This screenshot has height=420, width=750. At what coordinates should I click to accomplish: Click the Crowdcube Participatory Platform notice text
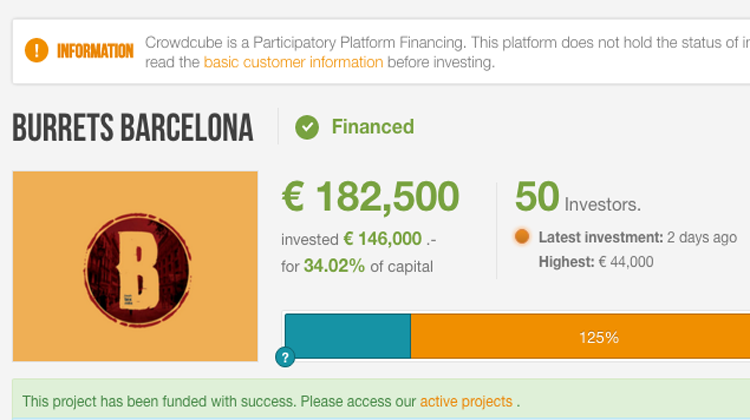(x=445, y=43)
